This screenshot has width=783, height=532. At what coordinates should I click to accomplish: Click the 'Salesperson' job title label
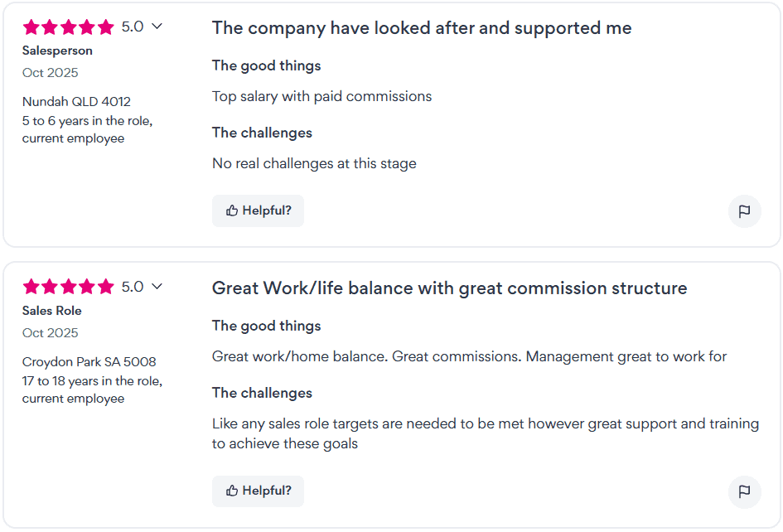point(57,51)
